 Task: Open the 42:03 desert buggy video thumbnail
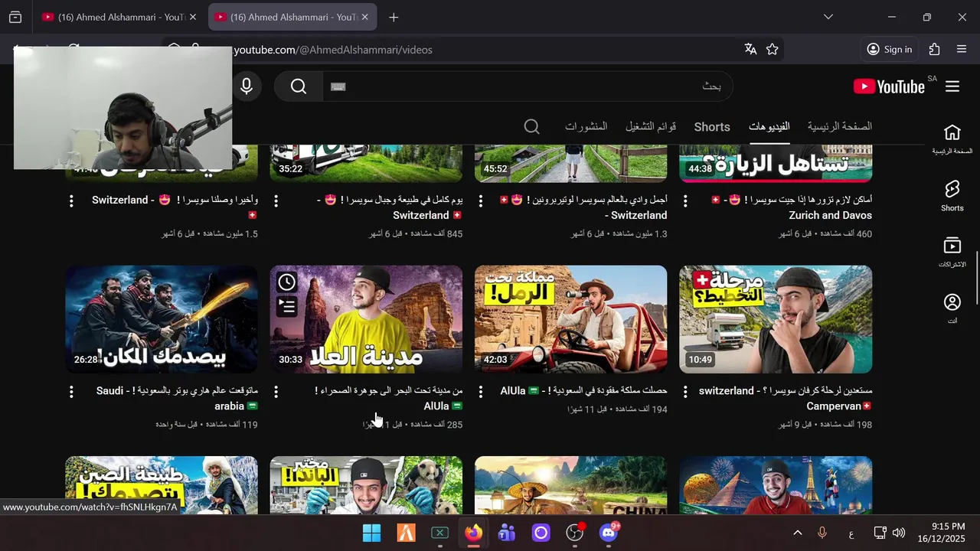click(570, 319)
